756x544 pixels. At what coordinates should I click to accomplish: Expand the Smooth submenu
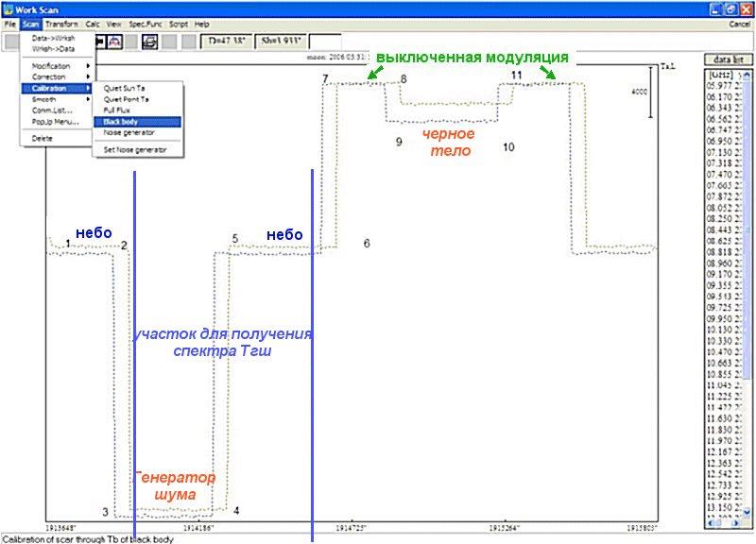(x=57, y=99)
